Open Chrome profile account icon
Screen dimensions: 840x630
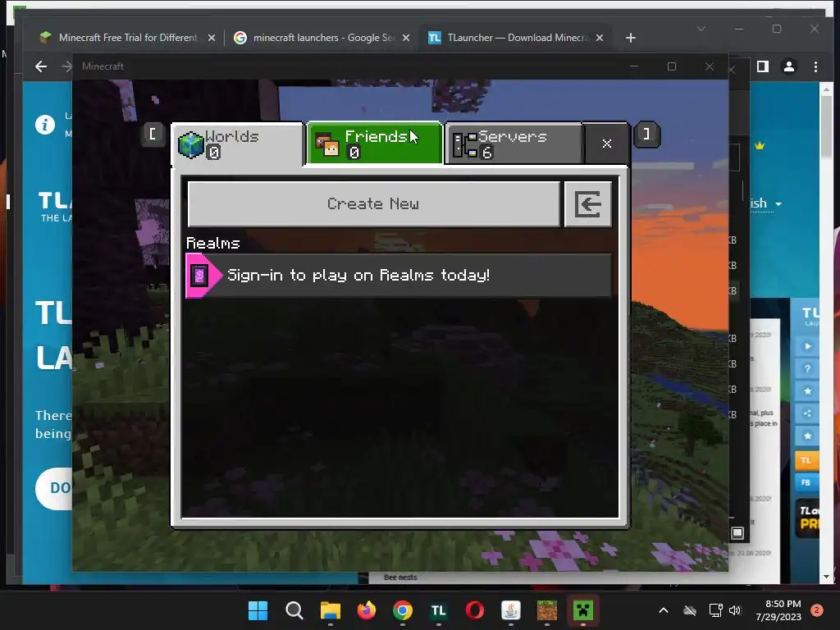click(x=789, y=66)
